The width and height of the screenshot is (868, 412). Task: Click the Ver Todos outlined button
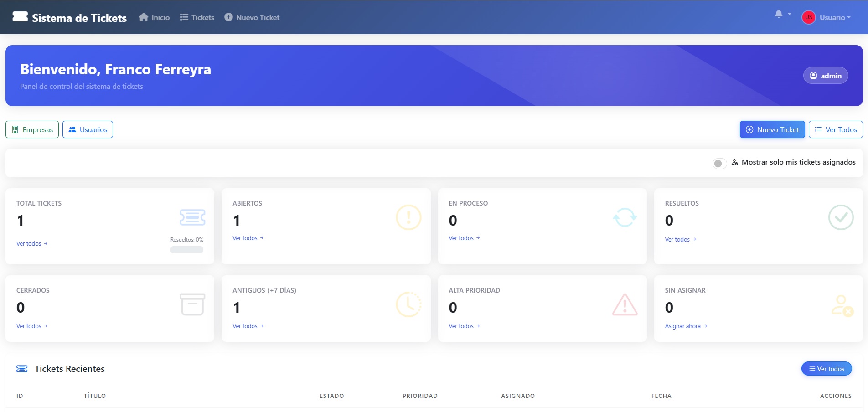tap(836, 129)
